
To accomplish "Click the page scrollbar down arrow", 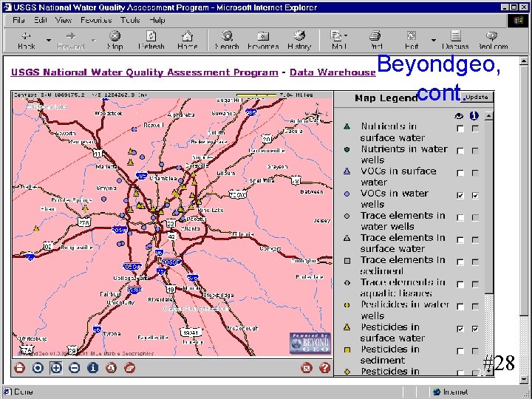I will point(524,379).
